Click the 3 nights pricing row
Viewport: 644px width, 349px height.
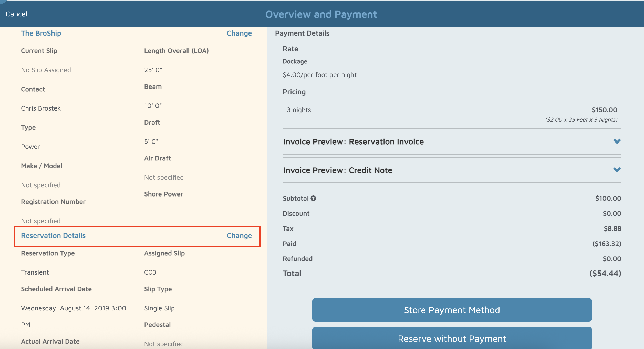(299, 110)
